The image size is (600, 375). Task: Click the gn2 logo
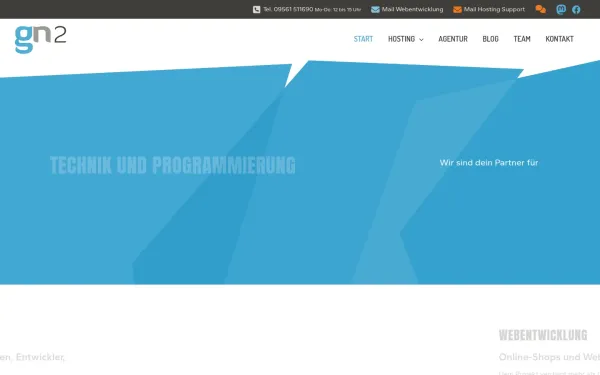(41, 39)
